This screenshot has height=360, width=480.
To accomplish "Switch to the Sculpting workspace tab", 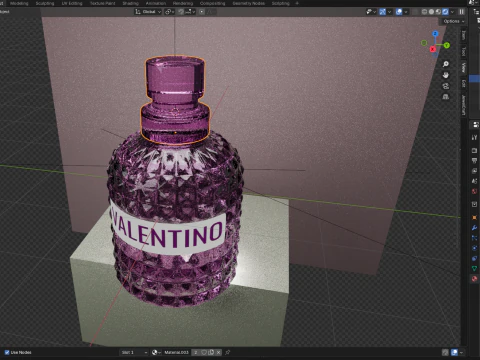I will pos(45,3).
